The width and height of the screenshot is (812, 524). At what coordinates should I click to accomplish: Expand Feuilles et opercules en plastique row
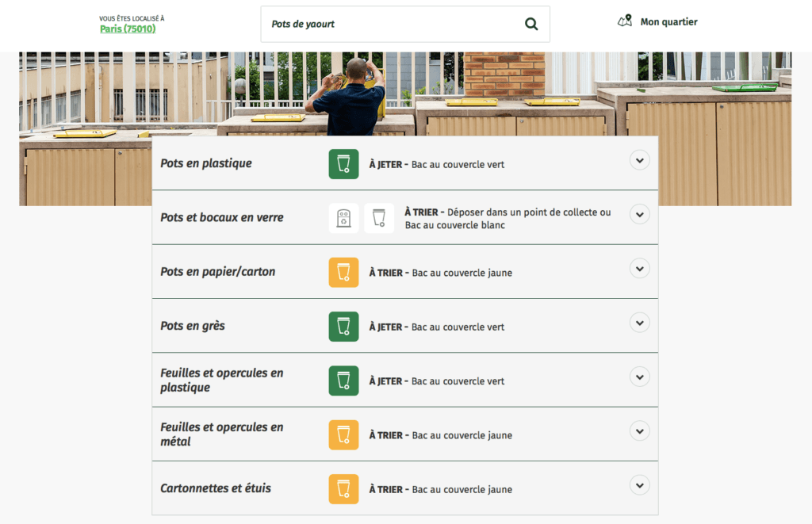click(640, 377)
